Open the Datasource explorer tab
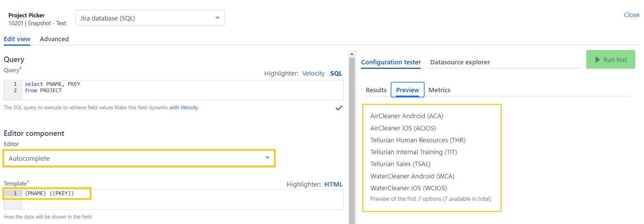 click(460, 62)
